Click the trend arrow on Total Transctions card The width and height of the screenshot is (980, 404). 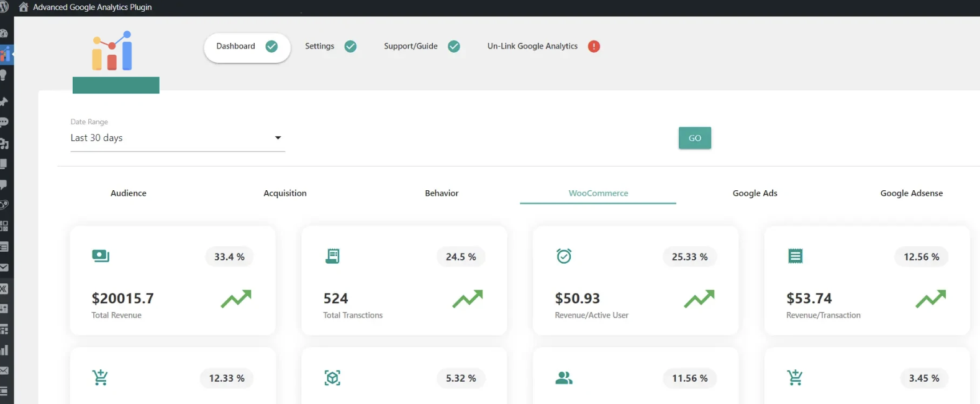pyautogui.click(x=468, y=299)
